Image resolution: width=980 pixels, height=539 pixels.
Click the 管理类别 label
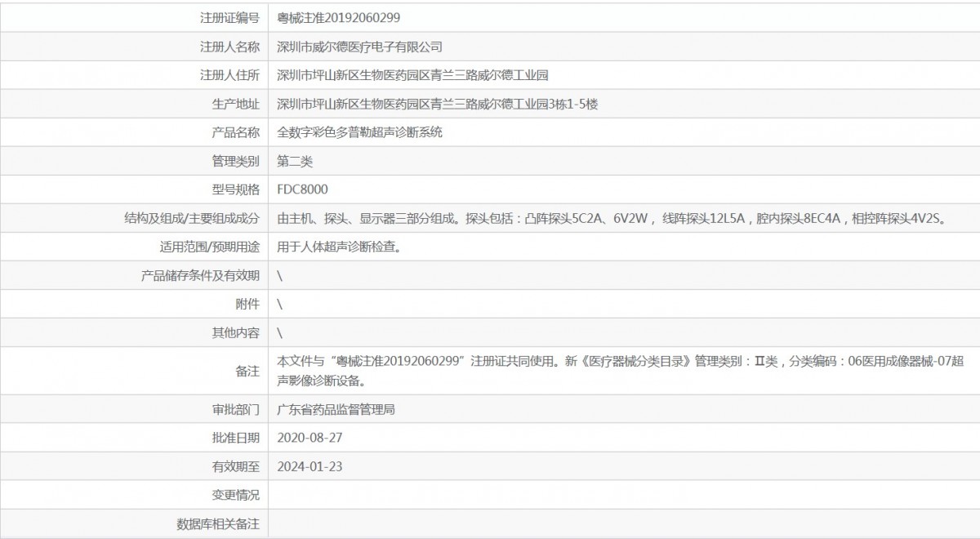pyautogui.click(x=235, y=161)
